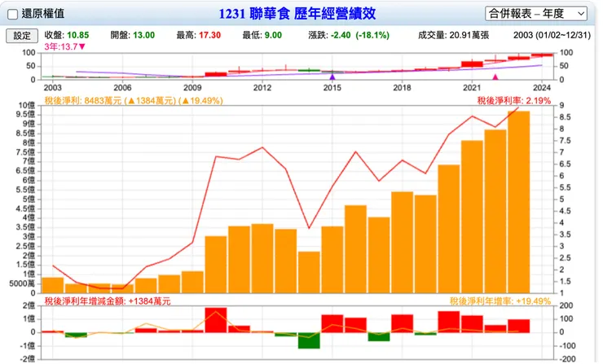Click the 漲跌 value -2.40 (-18.1%)
The height and width of the screenshot is (364, 603).
click(360, 35)
